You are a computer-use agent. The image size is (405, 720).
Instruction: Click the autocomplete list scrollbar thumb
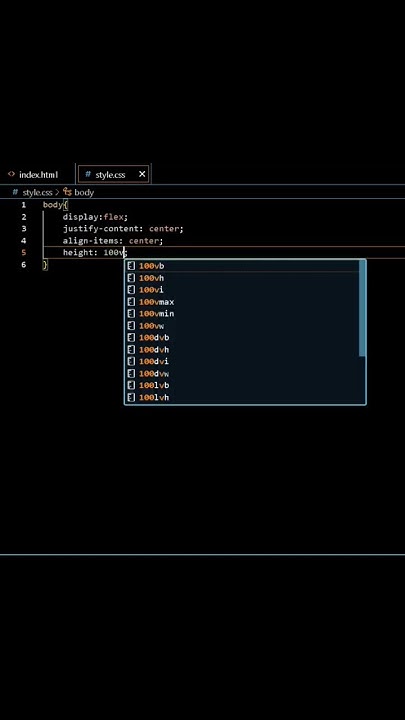362,308
